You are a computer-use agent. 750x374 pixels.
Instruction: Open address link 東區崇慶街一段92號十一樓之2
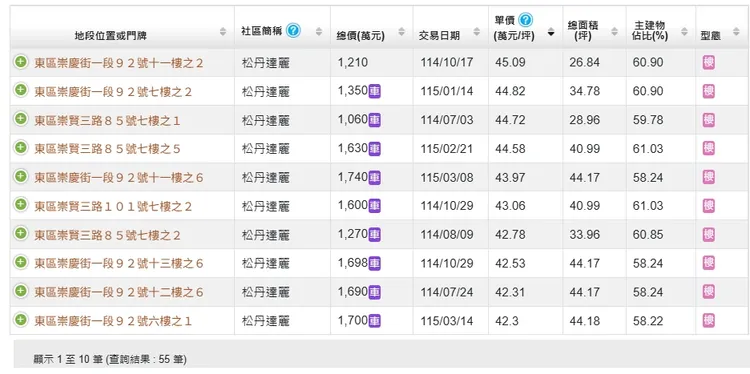click(119, 63)
